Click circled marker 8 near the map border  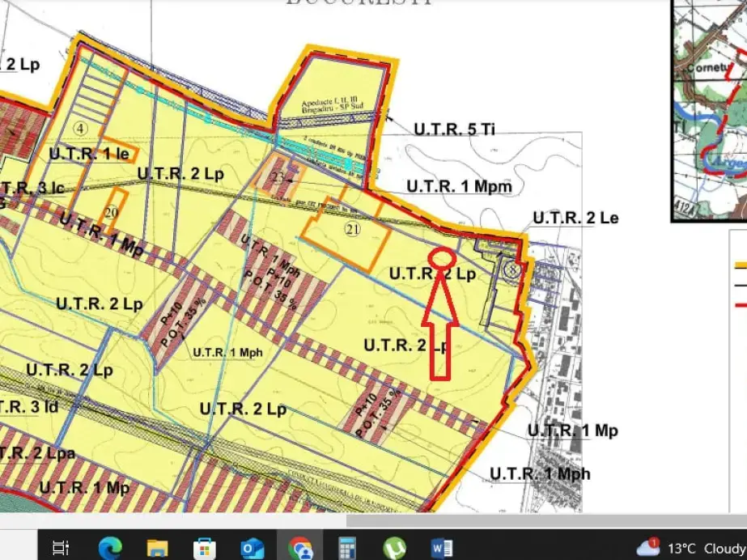[x=512, y=269]
